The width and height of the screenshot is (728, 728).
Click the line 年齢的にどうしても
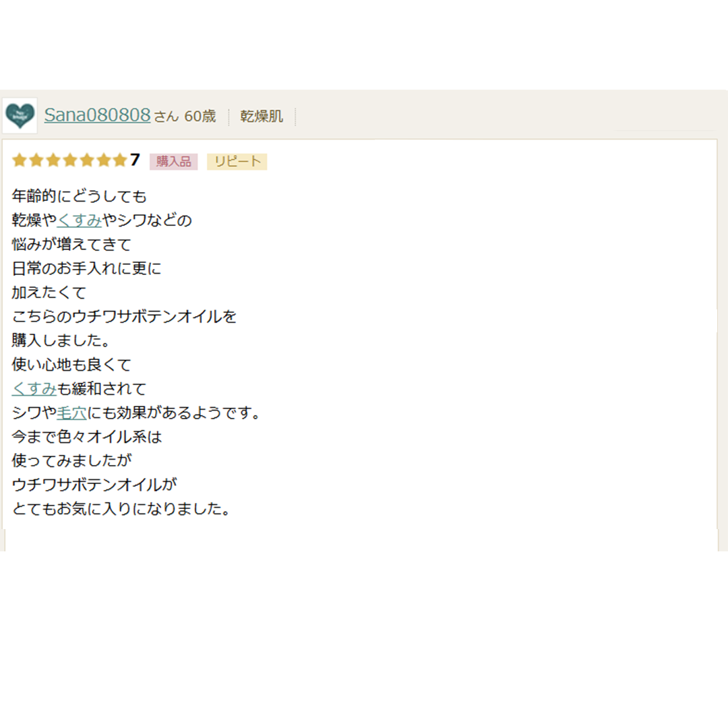(80, 196)
